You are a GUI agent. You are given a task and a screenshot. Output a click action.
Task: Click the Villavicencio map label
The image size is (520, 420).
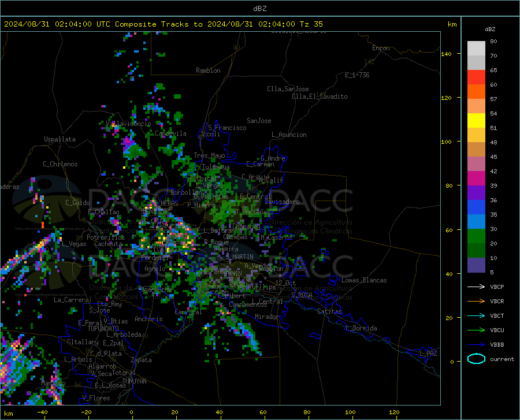[x=128, y=124]
